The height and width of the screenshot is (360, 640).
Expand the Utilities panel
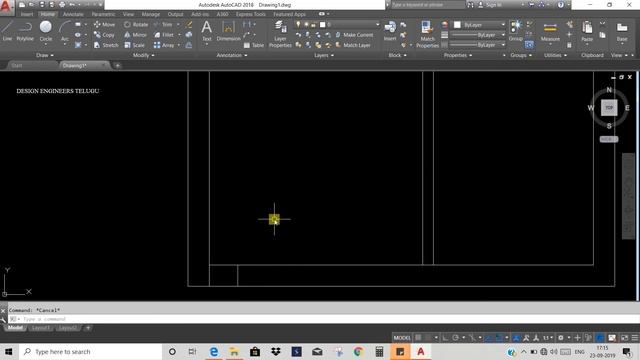tap(555, 56)
